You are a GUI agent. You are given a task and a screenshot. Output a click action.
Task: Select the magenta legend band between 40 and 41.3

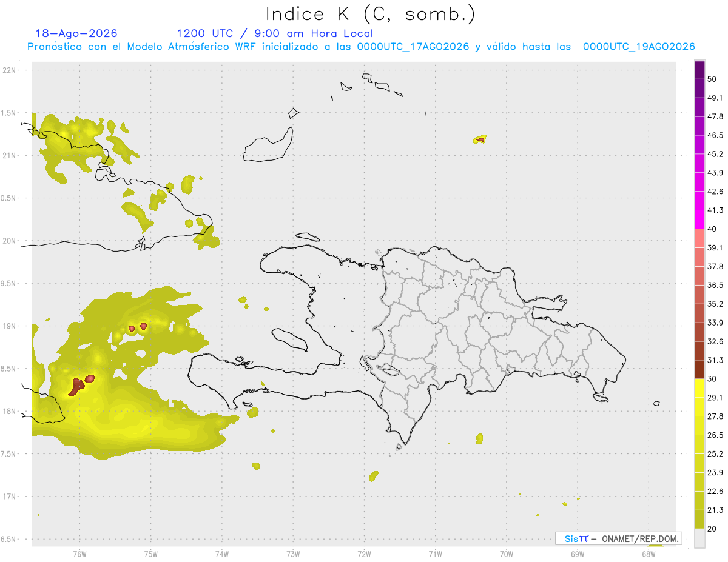pos(700,219)
